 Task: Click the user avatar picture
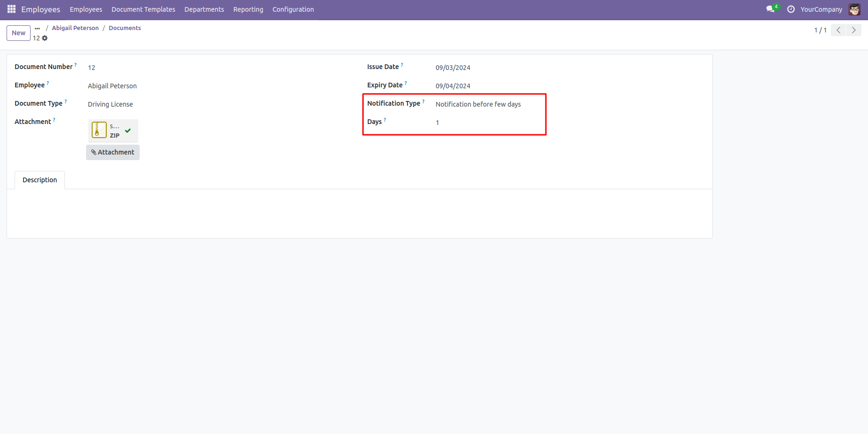[x=854, y=9]
